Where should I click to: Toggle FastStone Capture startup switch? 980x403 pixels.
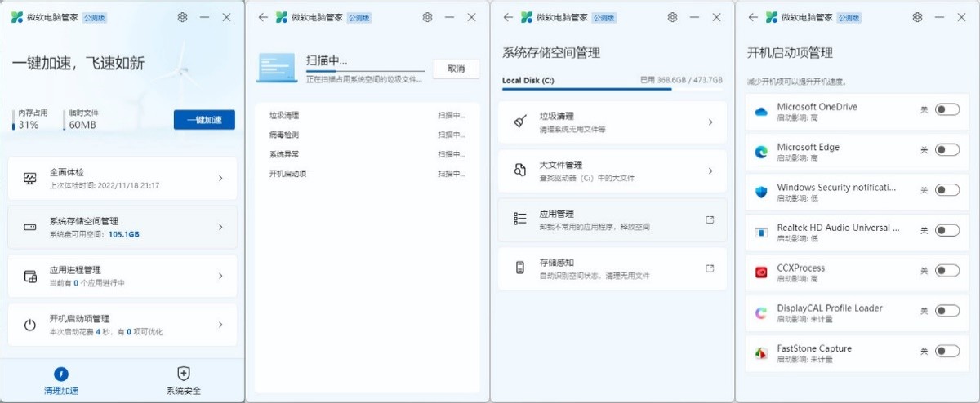click(x=947, y=352)
